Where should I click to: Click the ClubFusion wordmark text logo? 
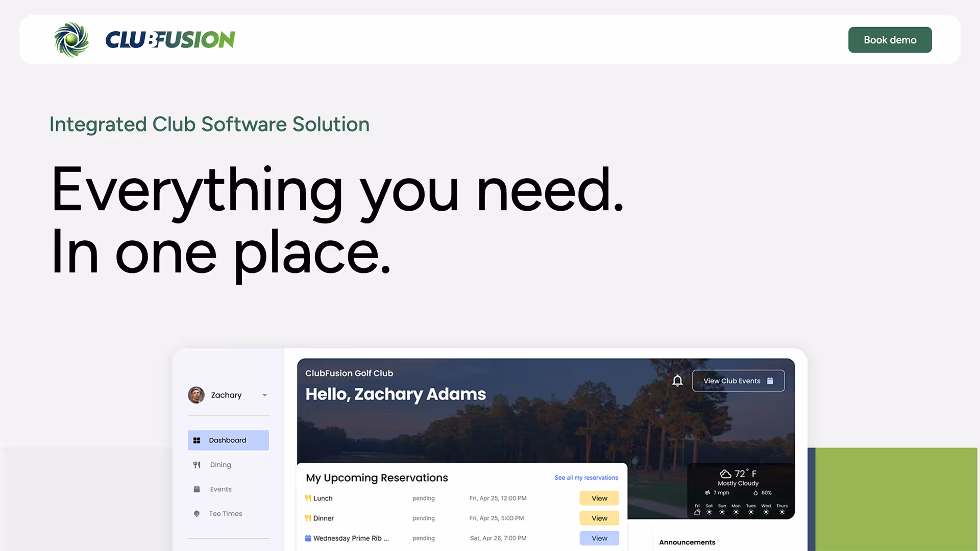(170, 40)
